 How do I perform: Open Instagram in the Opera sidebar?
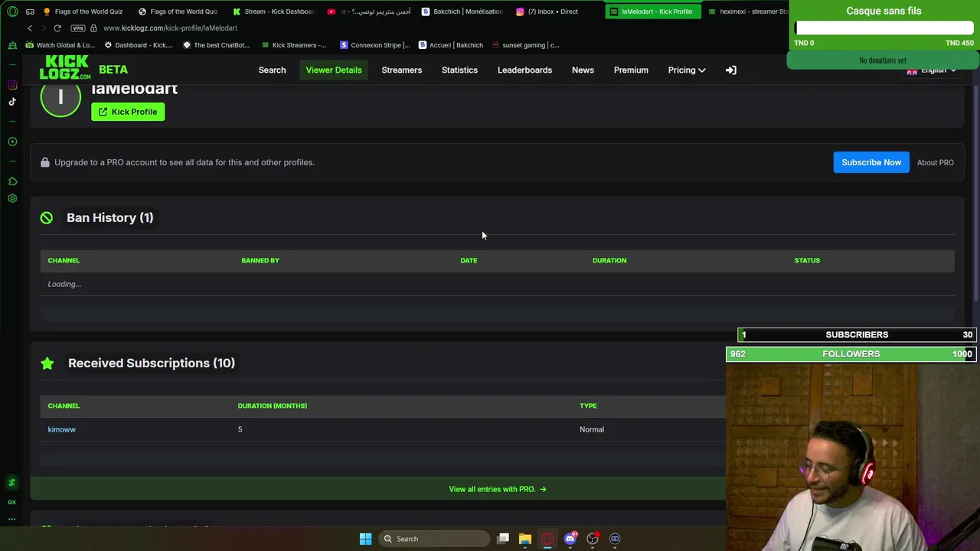(12, 85)
